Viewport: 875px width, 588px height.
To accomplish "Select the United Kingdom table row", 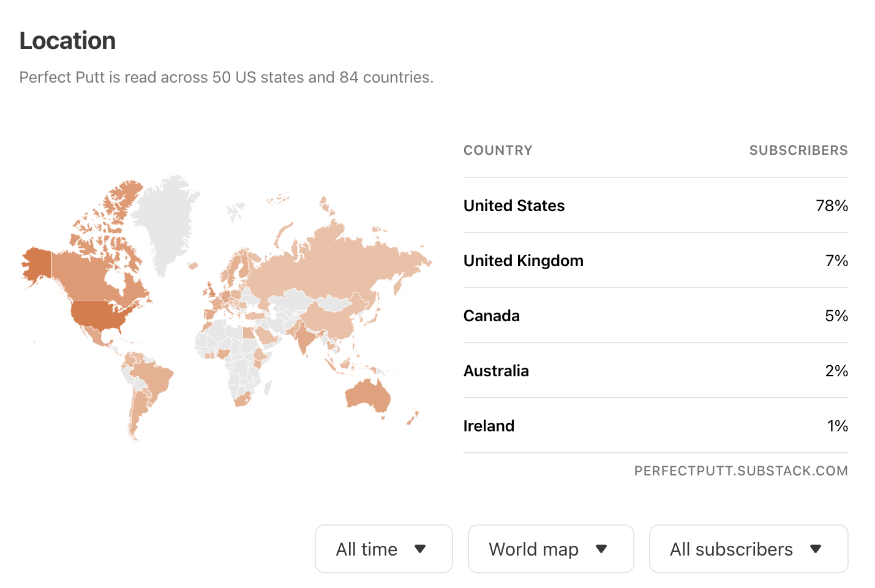I will (655, 261).
